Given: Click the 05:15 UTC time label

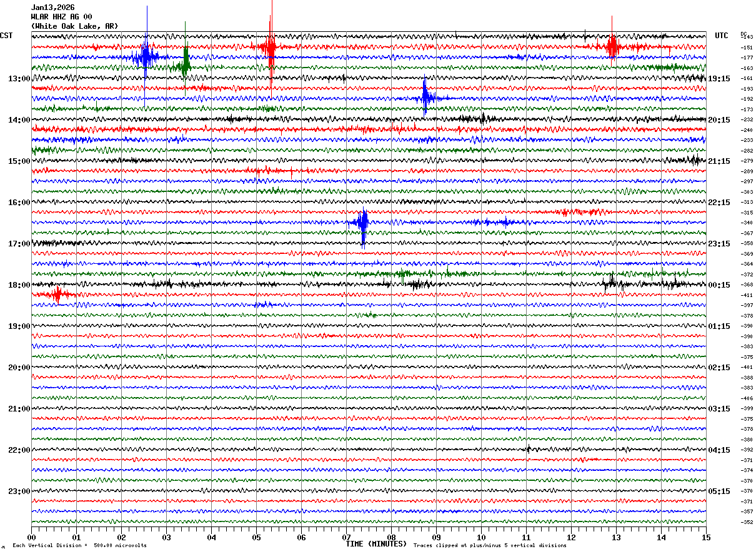Looking at the screenshot, I should click(720, 491).
